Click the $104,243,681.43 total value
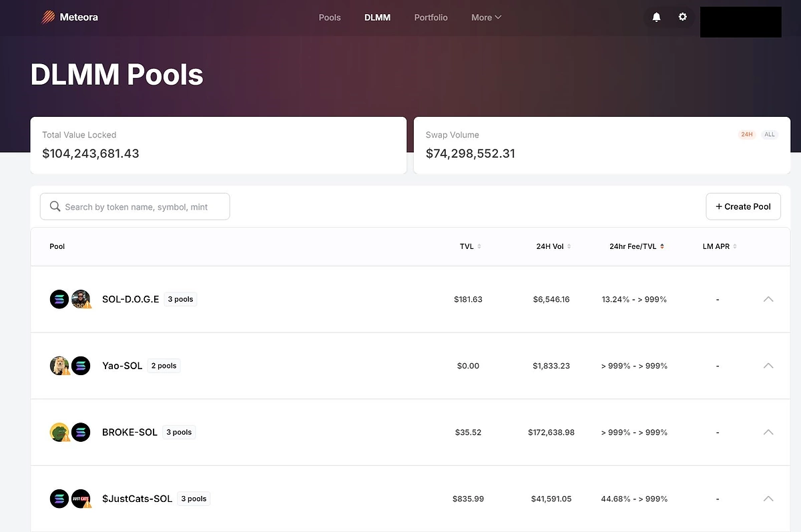The image size is (801, 532). pyautogui.click(x=91, y=154)
